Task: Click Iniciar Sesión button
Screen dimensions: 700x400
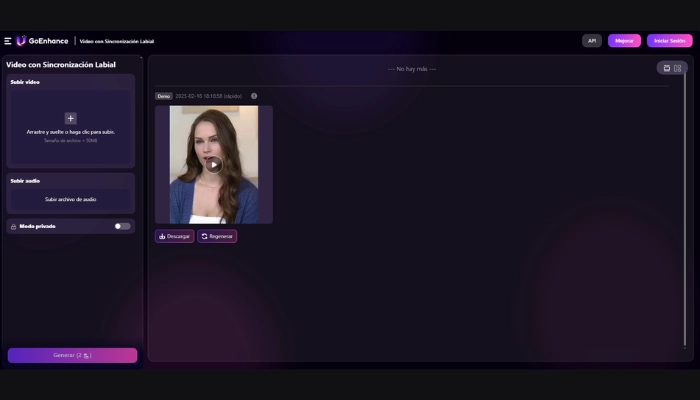Action: 670,41
